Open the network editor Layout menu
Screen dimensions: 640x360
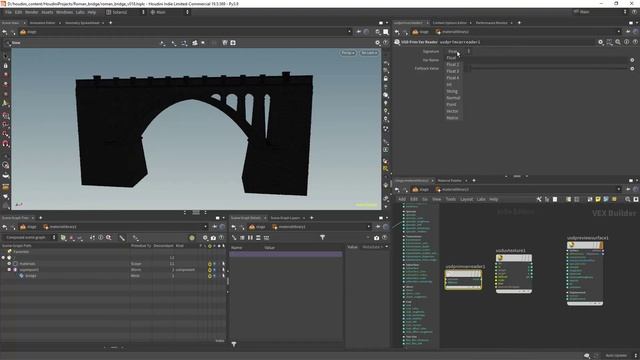[467, 199]
